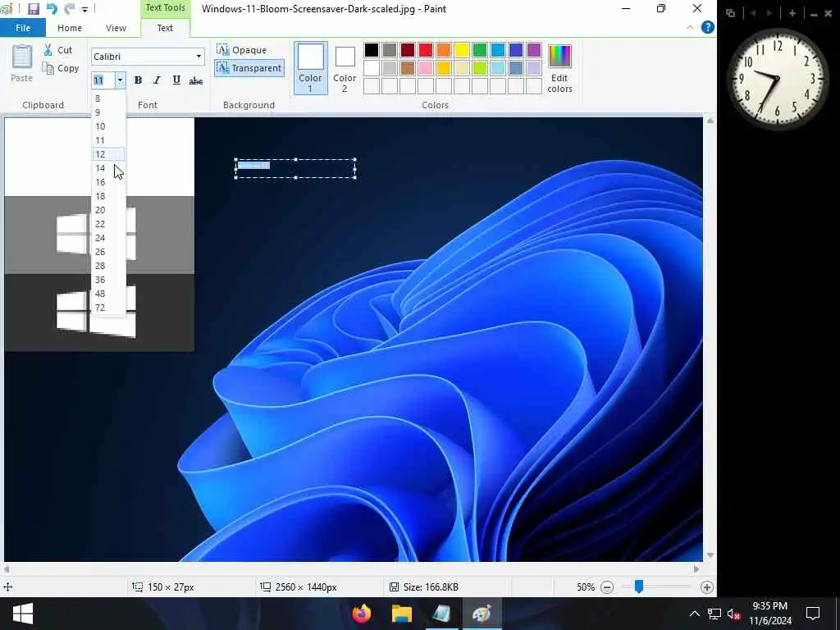The width and height of the screenshot is (840, 630).
Task: Pick the red color swatch
Action: pos(426,50)
